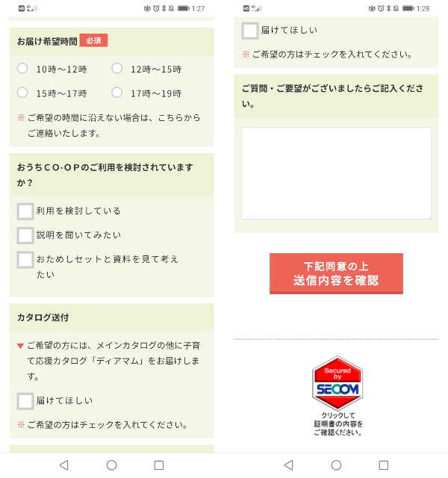The height and width of the screenshot is (478, 448).
Task: Open recent apps square on the right screen
Action: tap(383, 465)
